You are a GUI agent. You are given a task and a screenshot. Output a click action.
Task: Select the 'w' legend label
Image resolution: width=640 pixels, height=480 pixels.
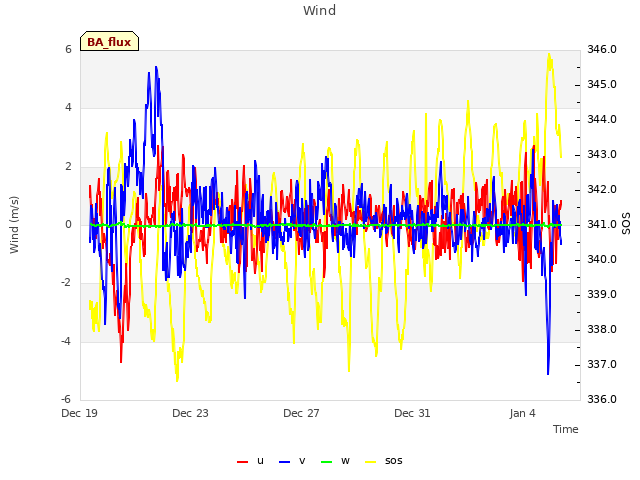[x=345, y=461]
